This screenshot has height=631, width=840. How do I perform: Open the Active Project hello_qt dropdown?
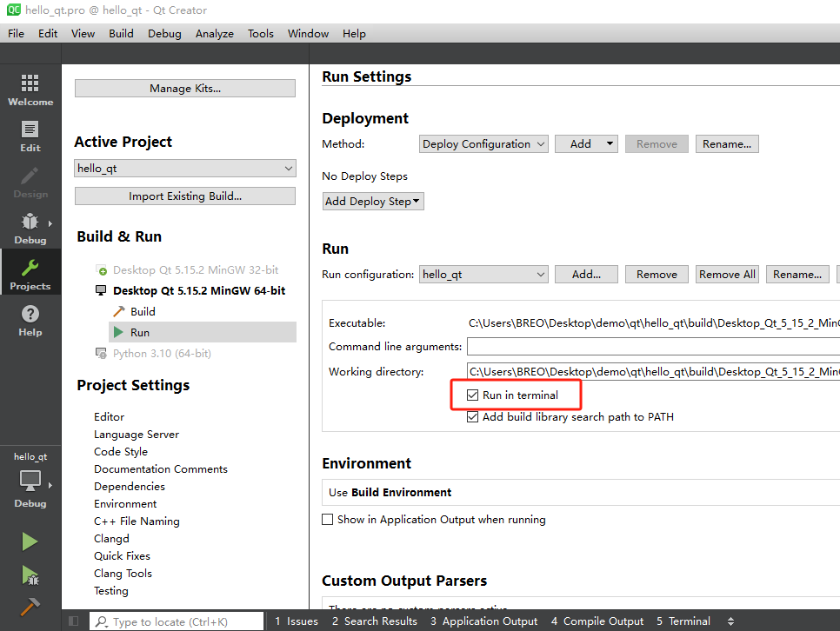(185, 169)
